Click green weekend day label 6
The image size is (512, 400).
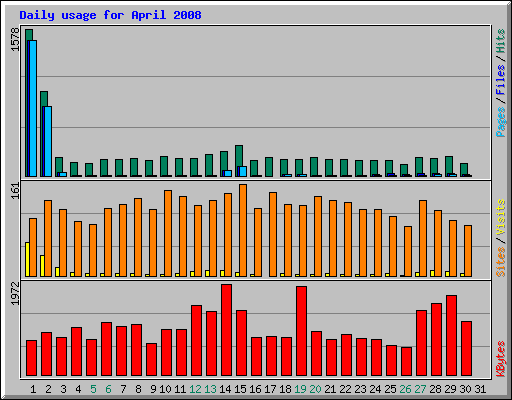[108, 389]
